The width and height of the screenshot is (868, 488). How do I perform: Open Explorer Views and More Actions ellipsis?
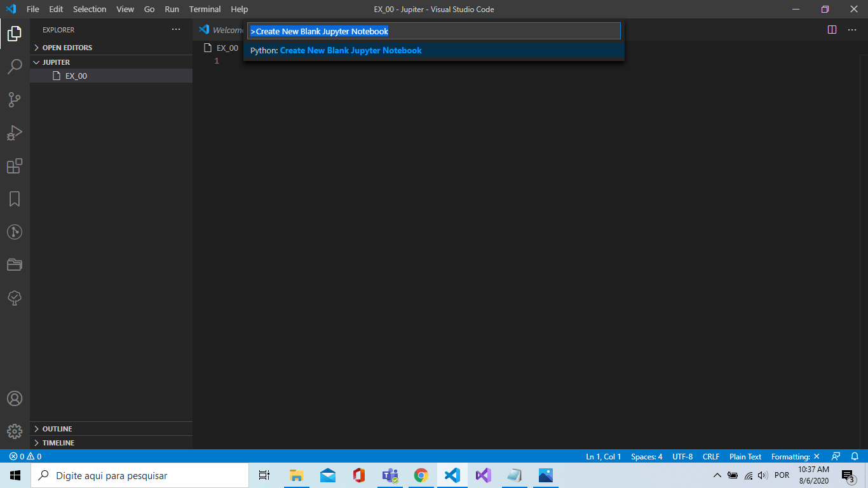click(176, 30)
